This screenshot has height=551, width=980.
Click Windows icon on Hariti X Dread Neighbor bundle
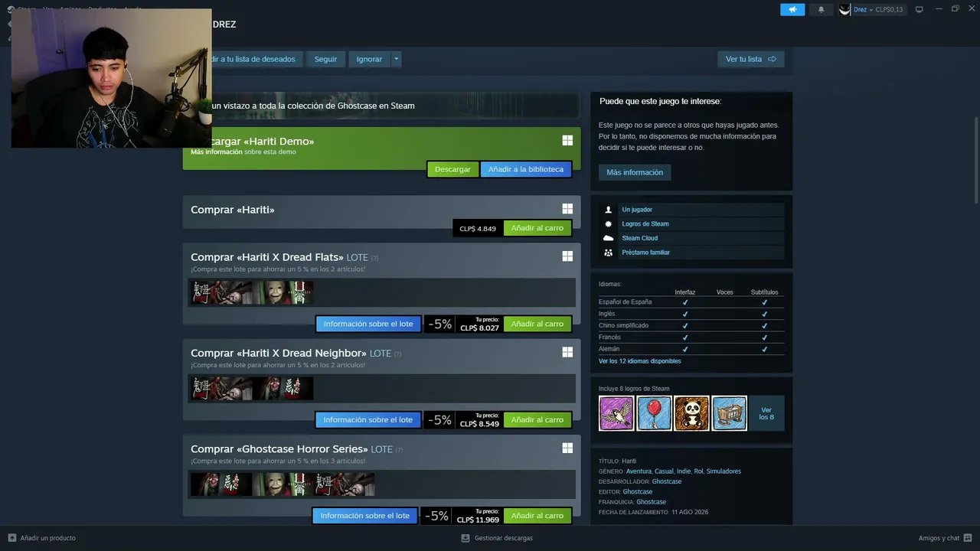pyautogui.click(x=567, y=352)
